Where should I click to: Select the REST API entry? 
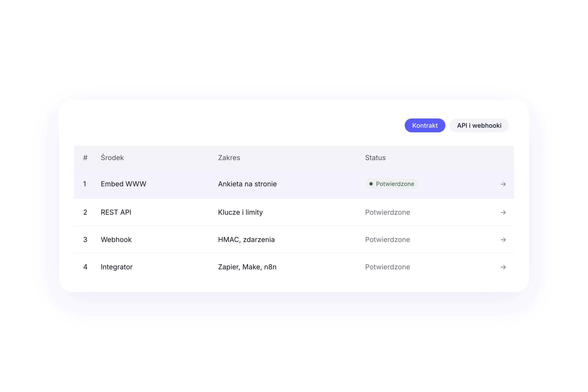tap(294, 212)
